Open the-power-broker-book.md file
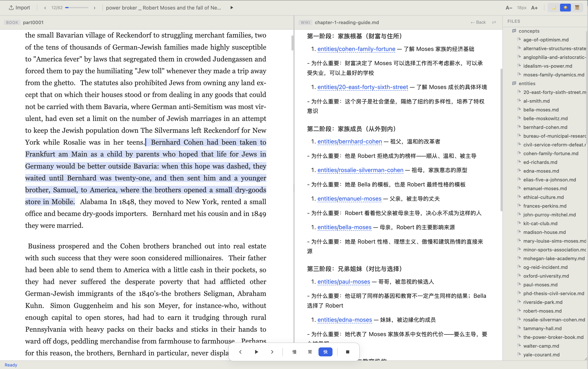The height and width of the screenshot is (369, 588). click(x=553, y=337)
